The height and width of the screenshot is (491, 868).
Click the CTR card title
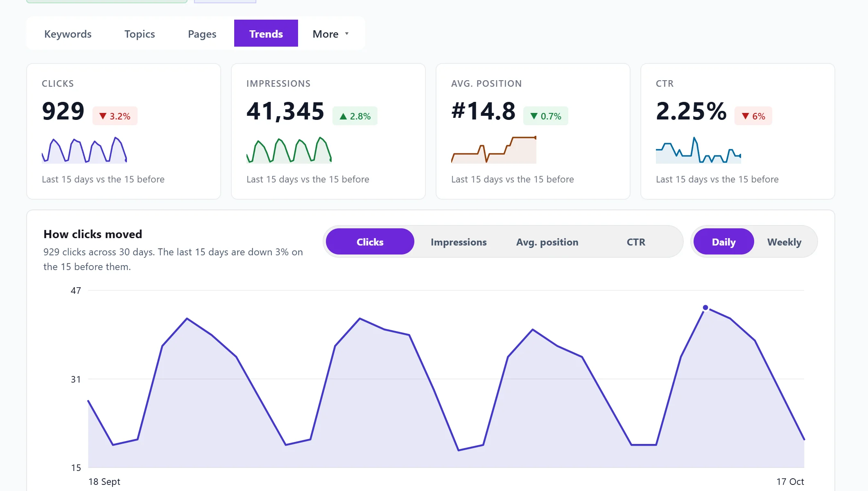click(665, 83)
